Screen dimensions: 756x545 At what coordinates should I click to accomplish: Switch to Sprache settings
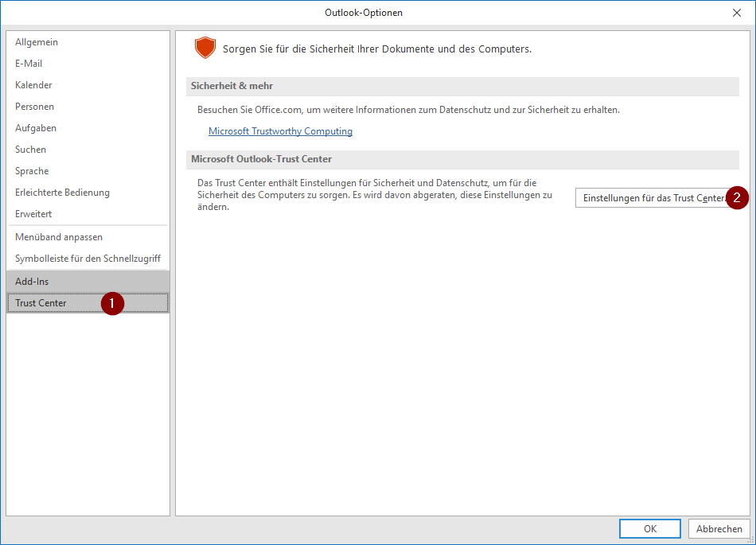(32, 171)
